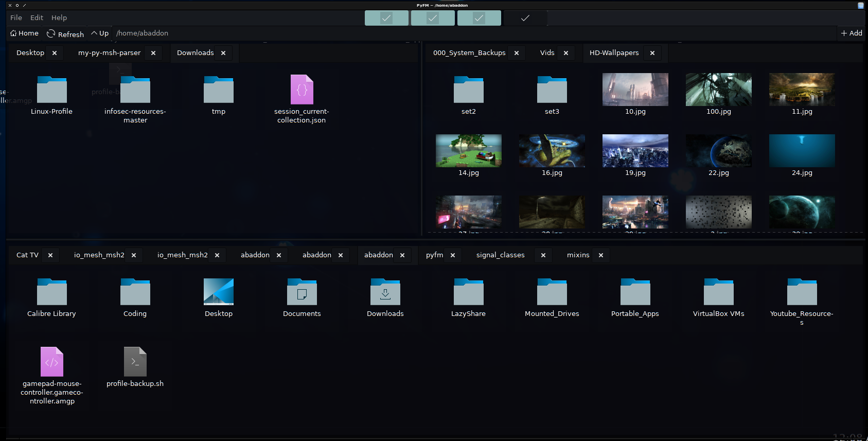
Task: Switch to the Cat TV tab
Action: coord(27,255)
